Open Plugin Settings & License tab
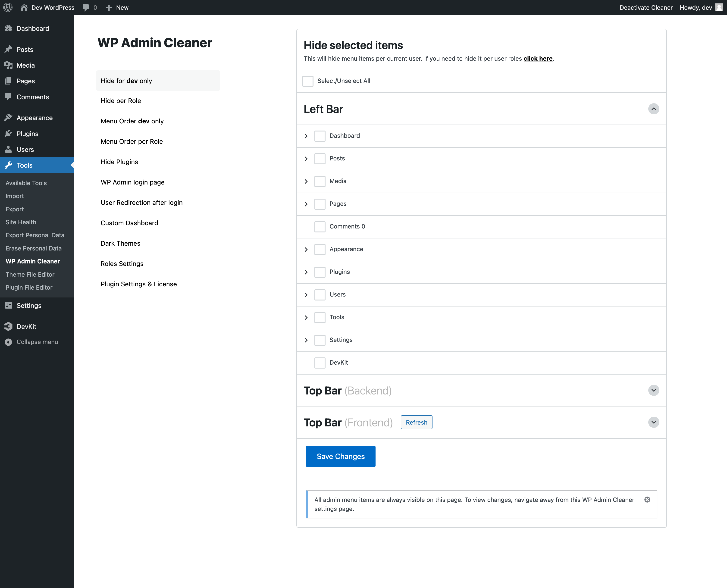The image size is (727, 588). [158, 284]
